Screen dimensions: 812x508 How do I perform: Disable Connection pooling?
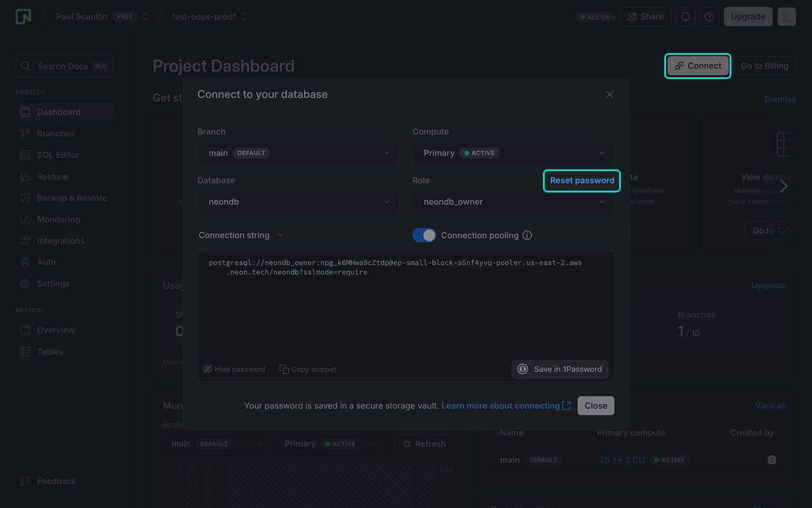click(x=424, y=235)
